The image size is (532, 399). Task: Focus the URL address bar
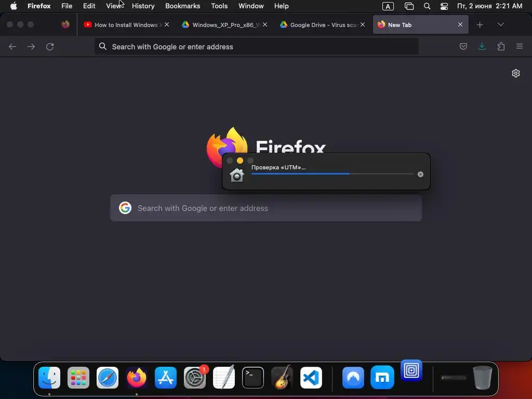[x=257, y=46]
